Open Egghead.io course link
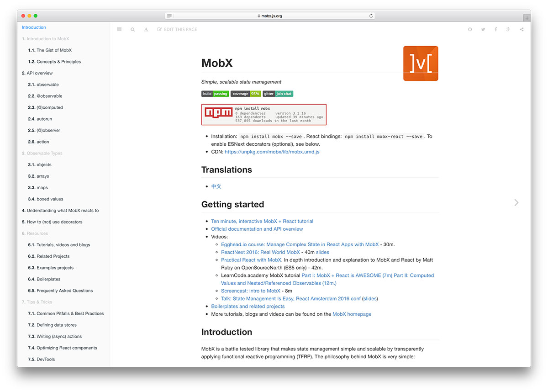 (300, 244)
